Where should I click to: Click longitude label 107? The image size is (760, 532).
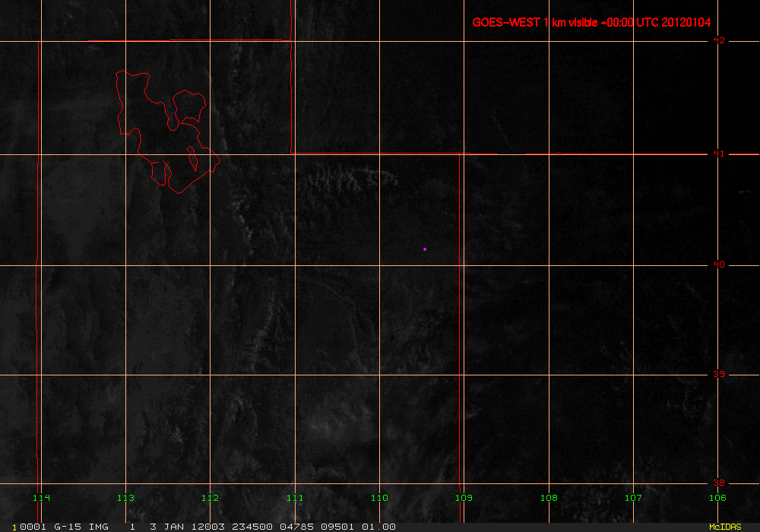[633, 498]
